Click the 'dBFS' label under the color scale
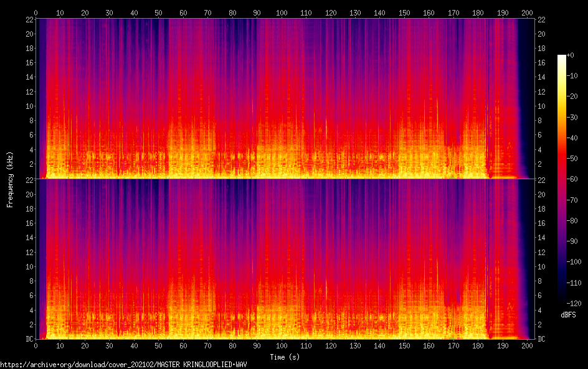588x369 pixels. pos(568,315)
